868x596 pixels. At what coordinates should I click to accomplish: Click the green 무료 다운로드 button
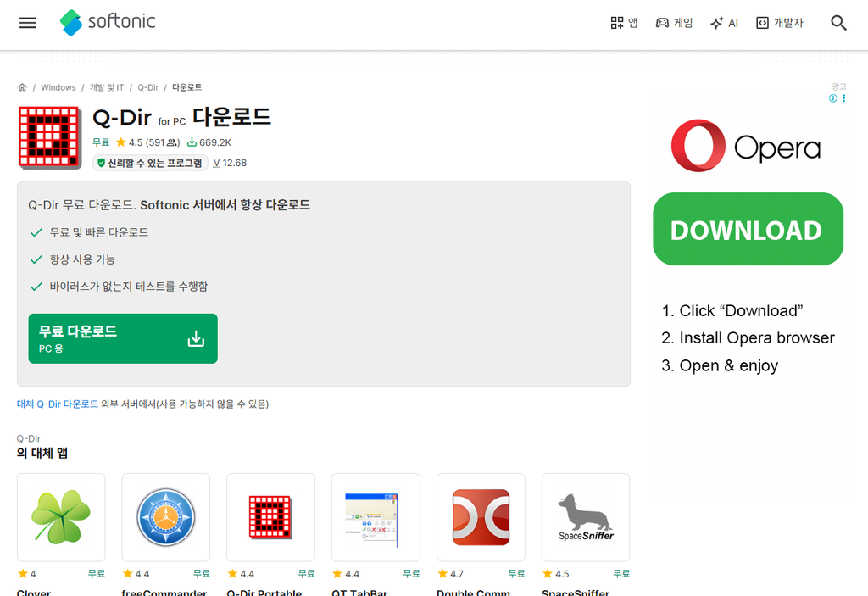click(123, 338)
